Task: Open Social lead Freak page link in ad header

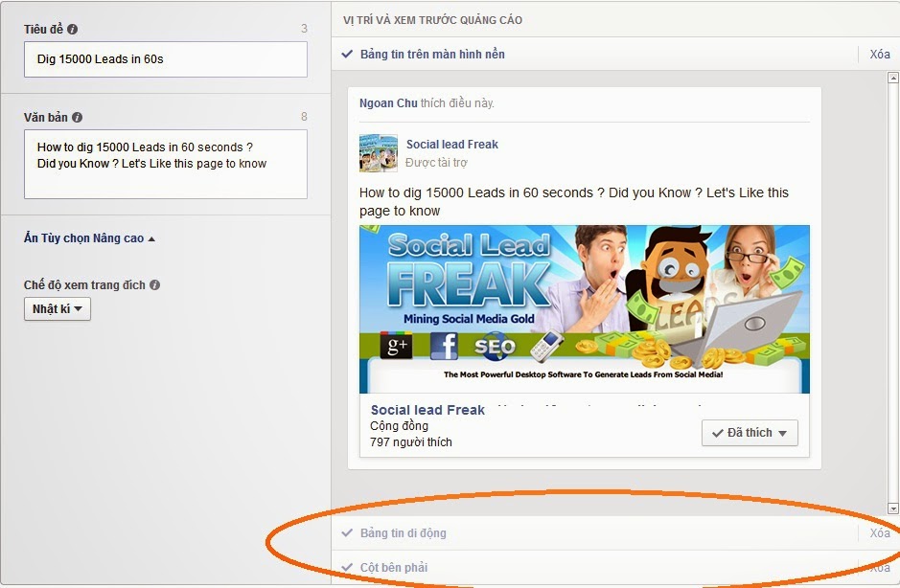Action: 452,145
